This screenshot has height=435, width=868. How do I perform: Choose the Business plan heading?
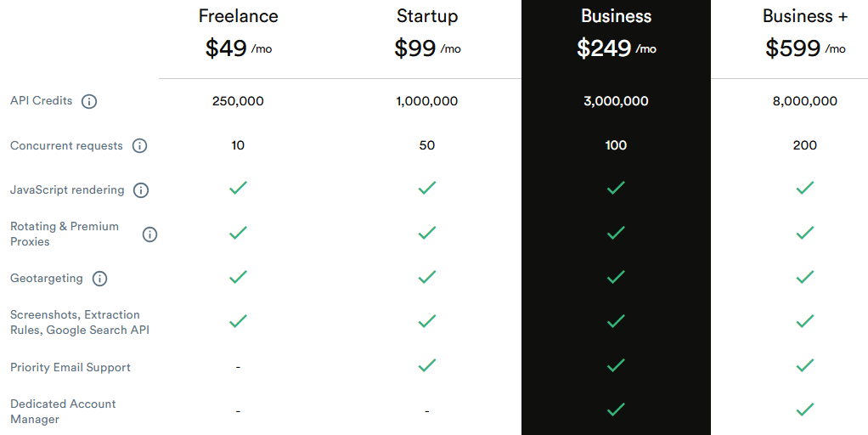click(x=616, y=16)
